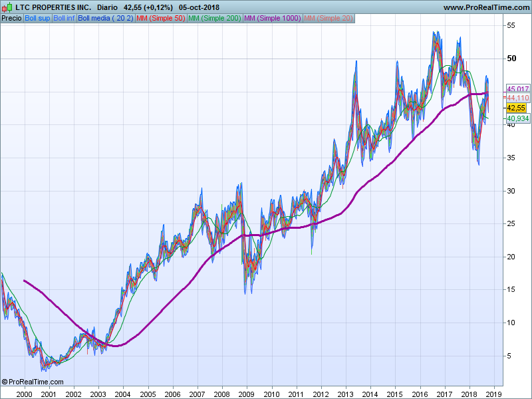Screen dimensions: 532x399
Task: Click the purple 45,017 price tag
Action: tap(517, 89)
